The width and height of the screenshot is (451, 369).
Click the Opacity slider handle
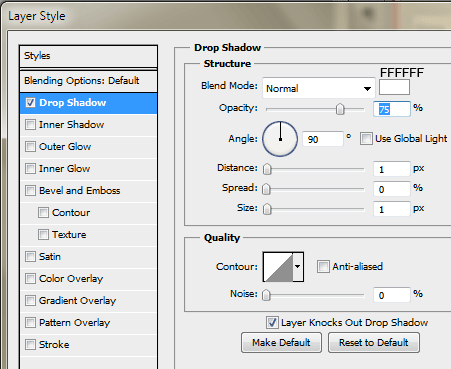tap(340, 109)
